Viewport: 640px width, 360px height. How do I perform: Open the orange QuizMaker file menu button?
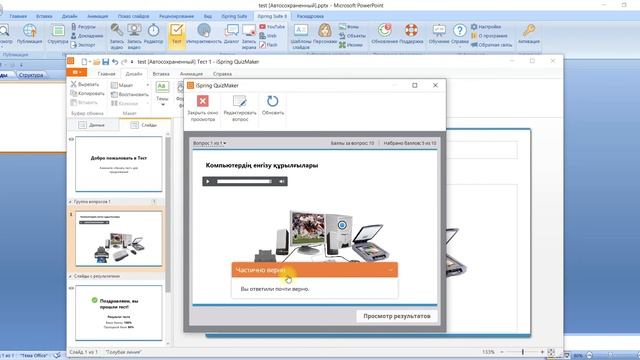tap(76, 72)
